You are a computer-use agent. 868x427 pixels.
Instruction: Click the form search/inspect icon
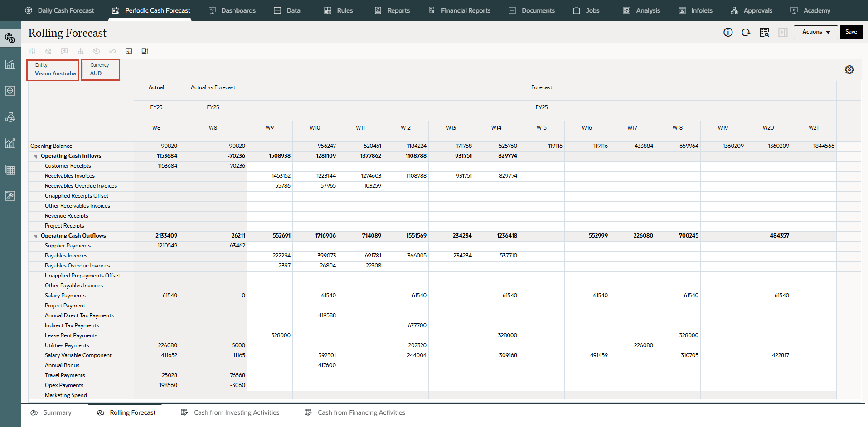point(764,32)
